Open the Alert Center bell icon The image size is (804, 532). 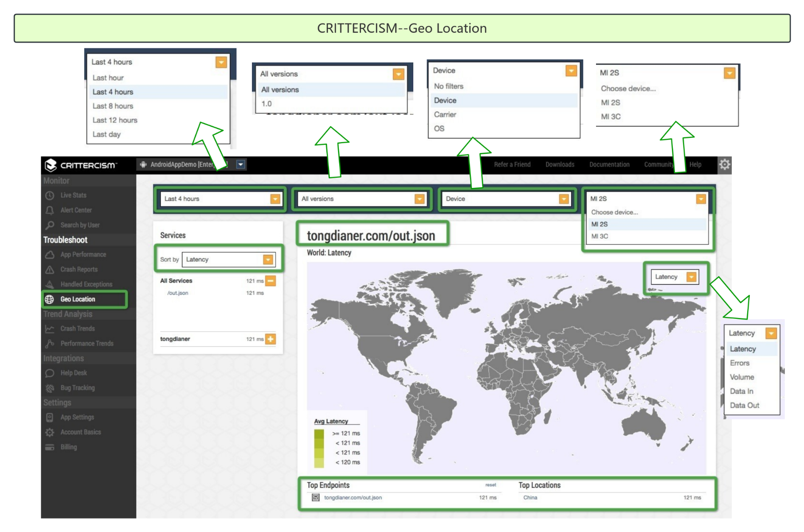pos(50,210)
